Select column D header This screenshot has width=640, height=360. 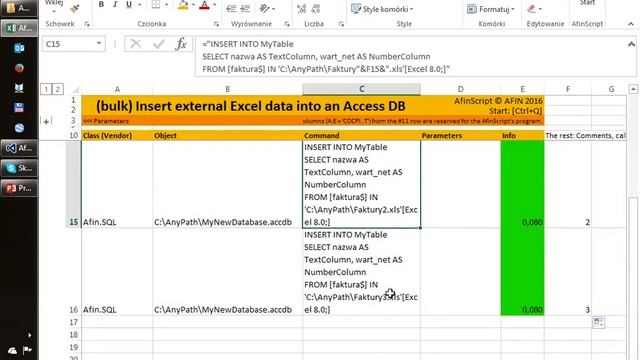click(x=460, y=89)
